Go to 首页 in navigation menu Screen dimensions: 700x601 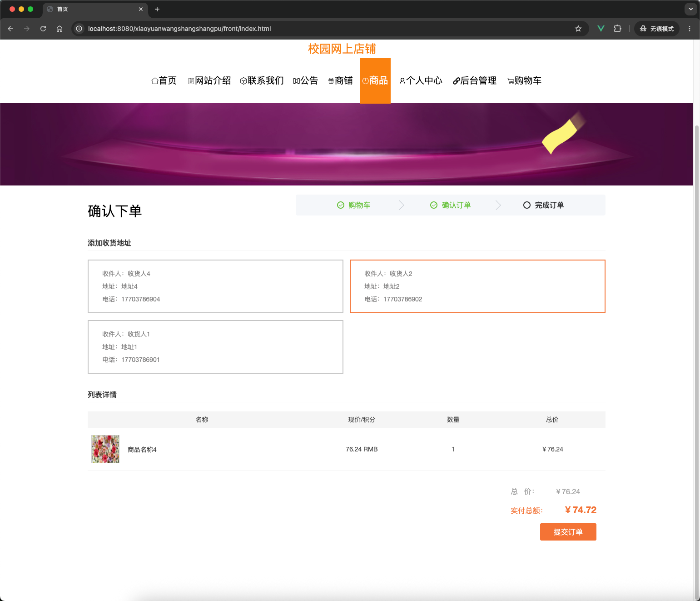click(164, 80)
